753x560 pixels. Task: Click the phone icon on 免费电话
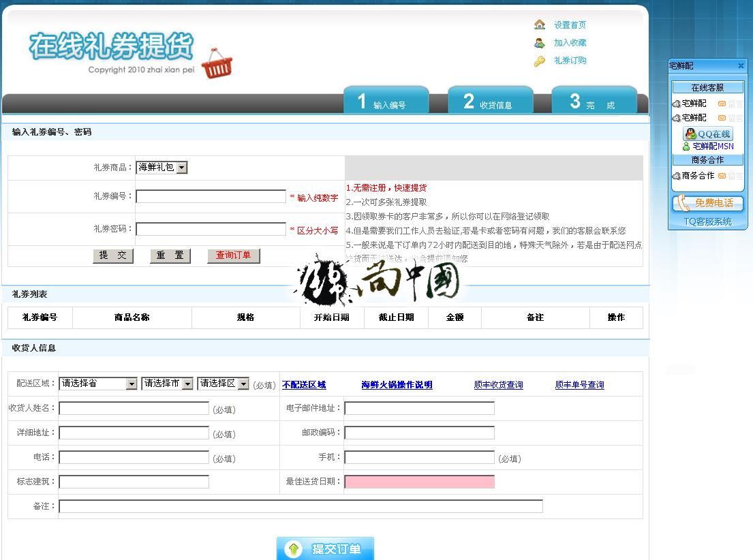click(x=682, y=203)
